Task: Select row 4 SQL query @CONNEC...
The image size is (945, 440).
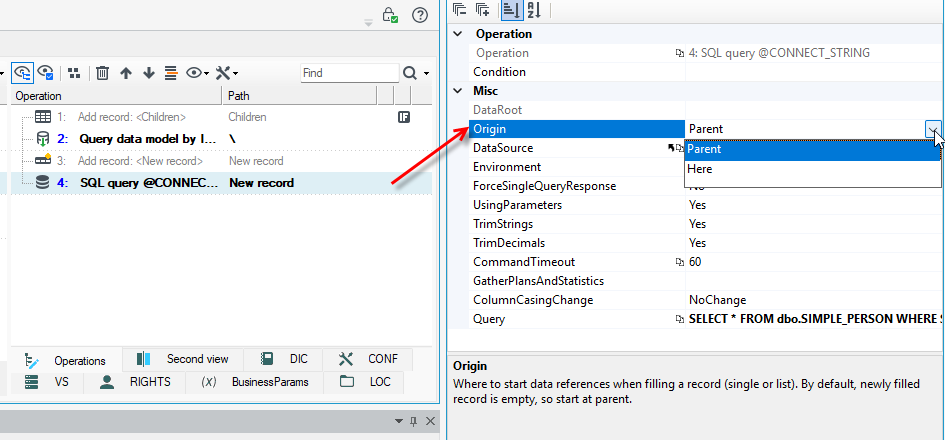Action: tap(222, 183)
